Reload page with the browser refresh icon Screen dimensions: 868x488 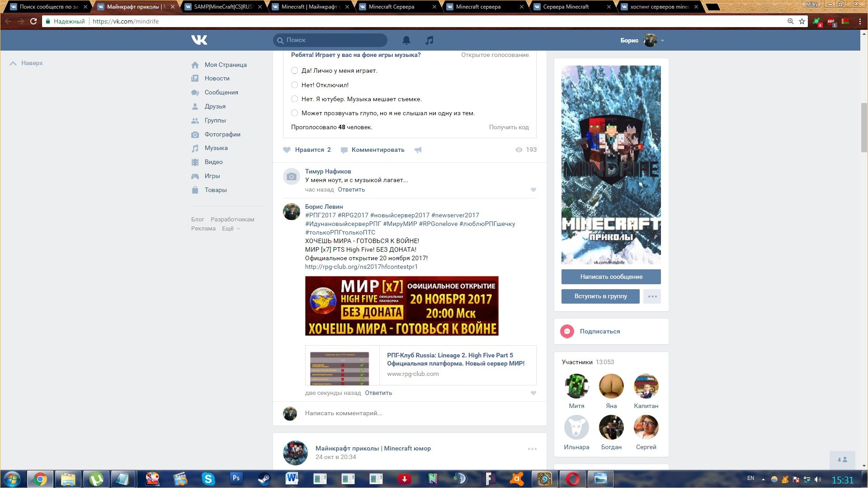pyautogui.click(x=33, y=21)
